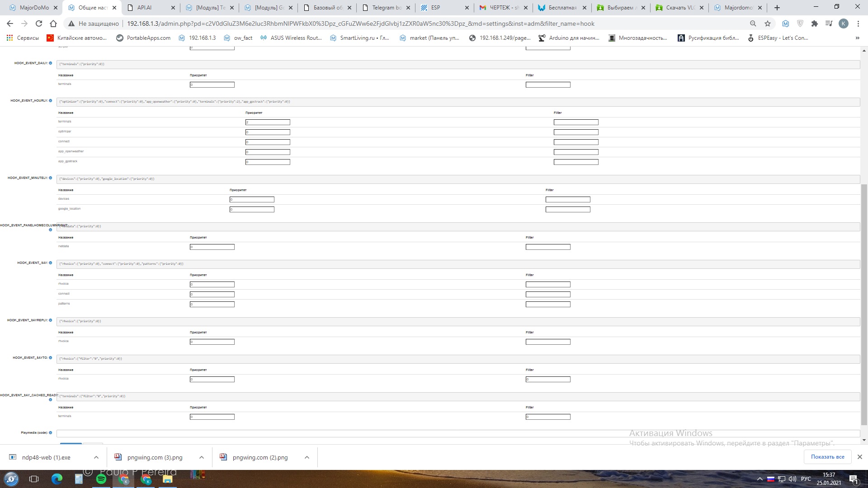Expand options for ndp48-web (1).exe download
This screenshot has height=488, width=868.
point(96,457)
